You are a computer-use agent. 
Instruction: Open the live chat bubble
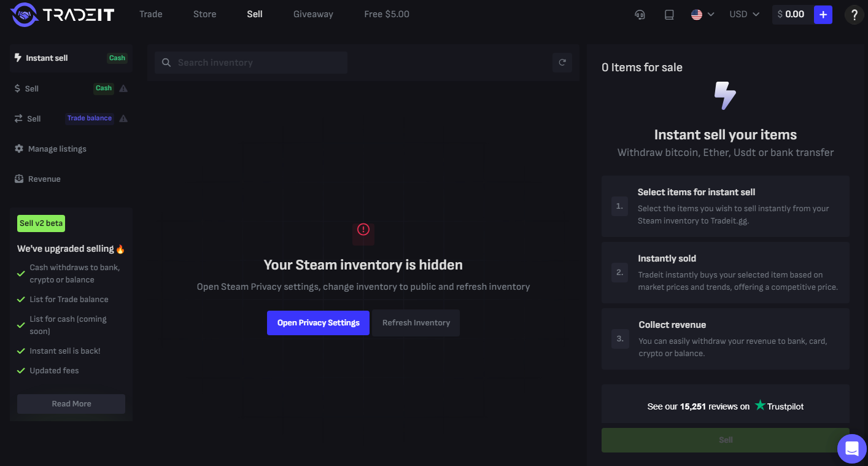pos(851,449)
